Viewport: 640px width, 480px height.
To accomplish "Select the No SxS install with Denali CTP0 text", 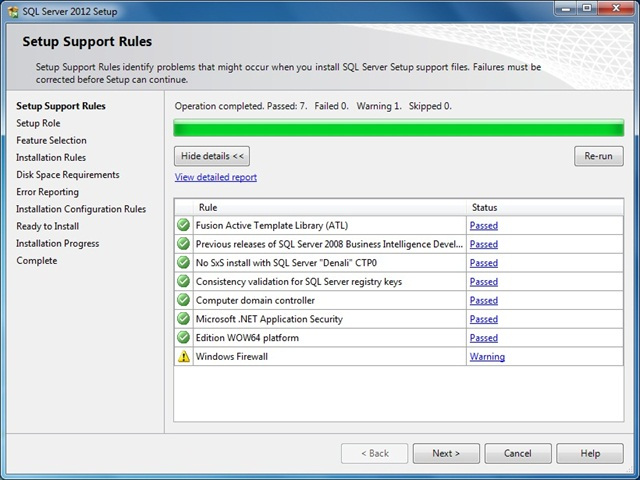I will click(x=286, y=263).
